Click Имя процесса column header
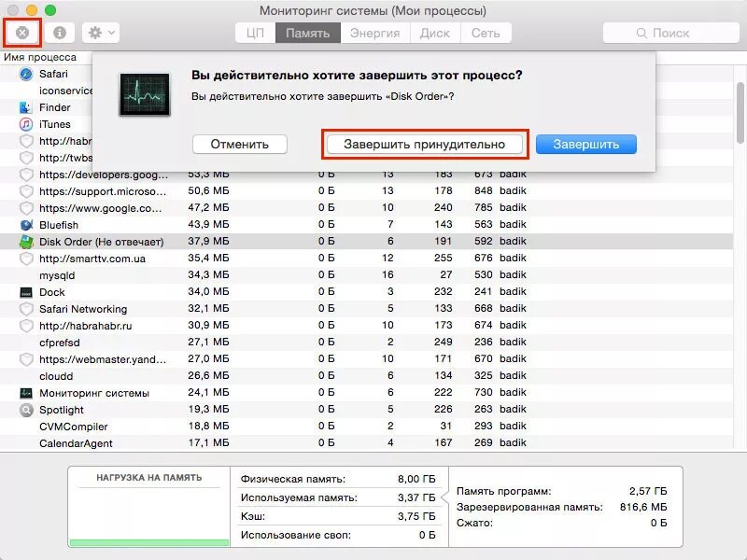This screenshot has height=560, width=747. (x=40, y=57)
